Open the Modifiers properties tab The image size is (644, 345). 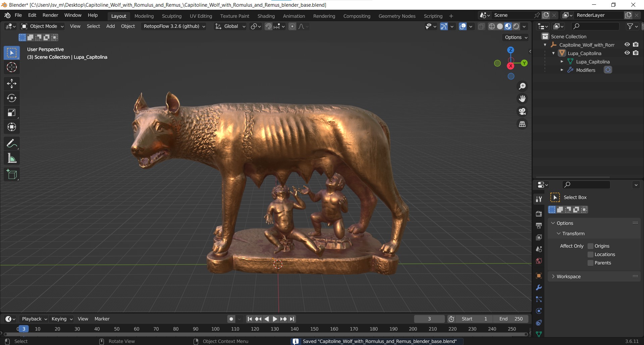tap(539, 288)
